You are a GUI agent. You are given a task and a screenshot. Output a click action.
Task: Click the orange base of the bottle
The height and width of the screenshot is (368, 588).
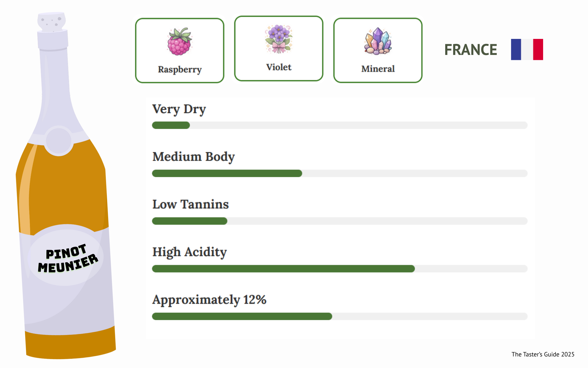tap(71, 344)
